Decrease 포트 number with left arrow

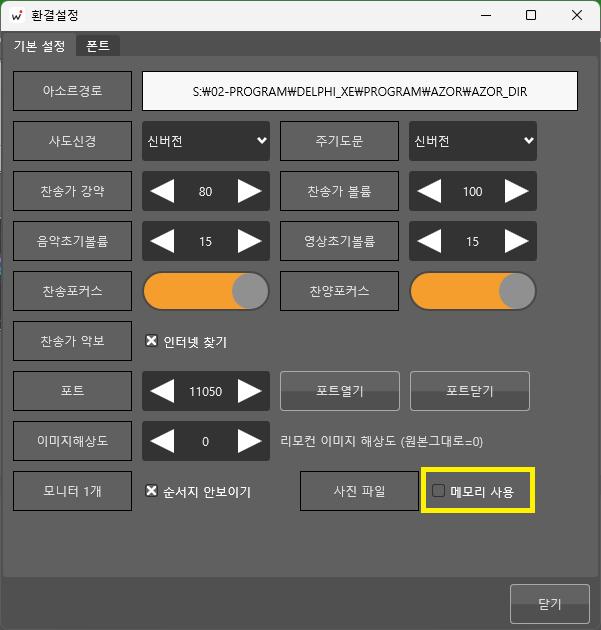tap(161, 391)
